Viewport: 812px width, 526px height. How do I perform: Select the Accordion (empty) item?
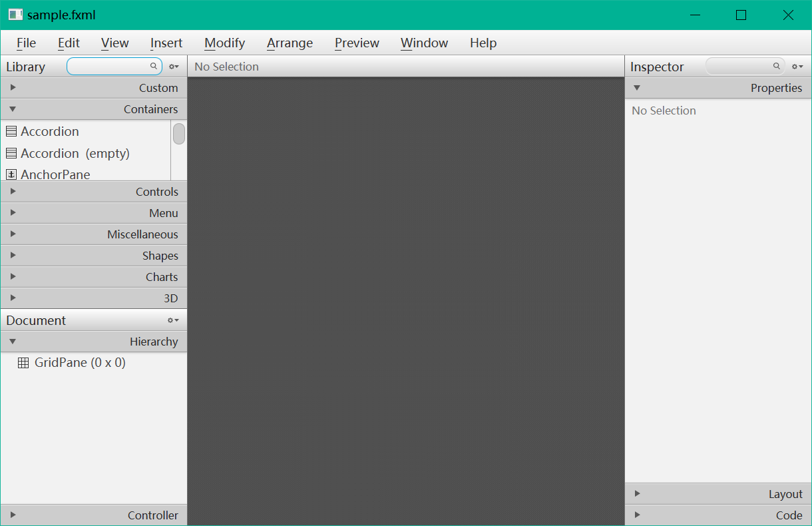pyautogui.click(x=85, y=153)
